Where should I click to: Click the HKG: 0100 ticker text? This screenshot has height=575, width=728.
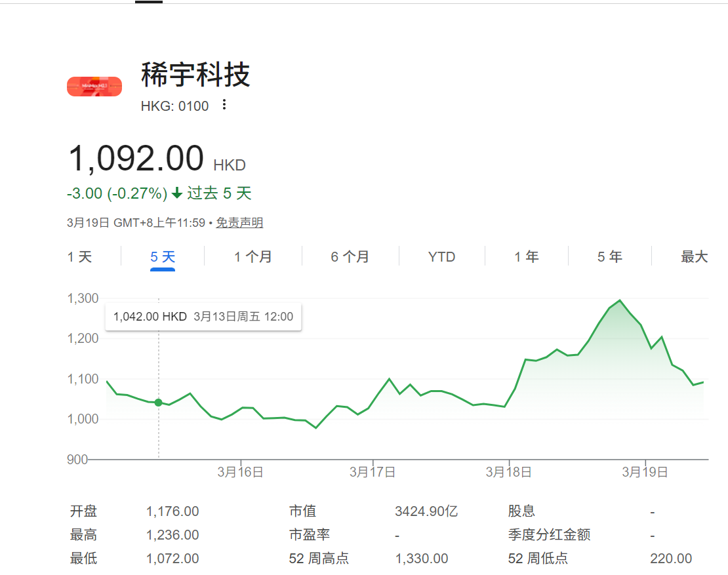click(174, 106)
